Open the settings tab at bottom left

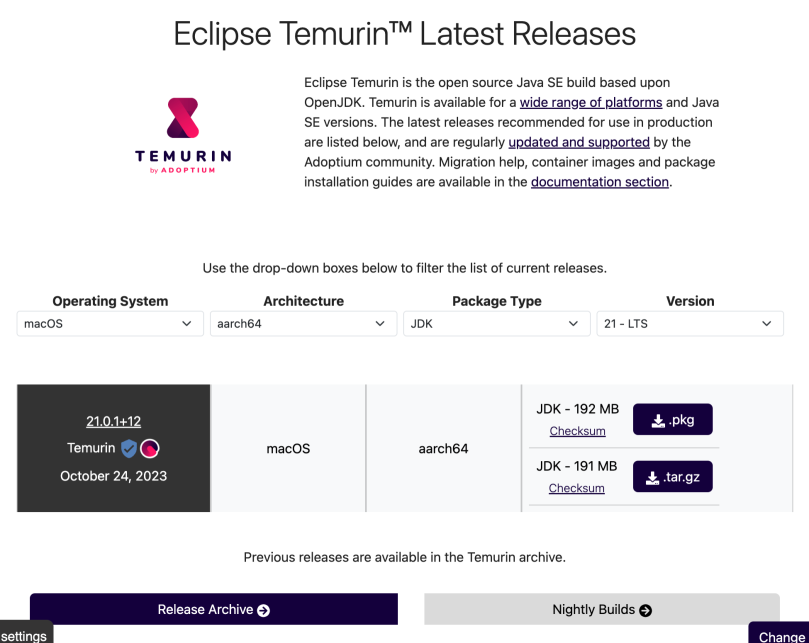26,633
